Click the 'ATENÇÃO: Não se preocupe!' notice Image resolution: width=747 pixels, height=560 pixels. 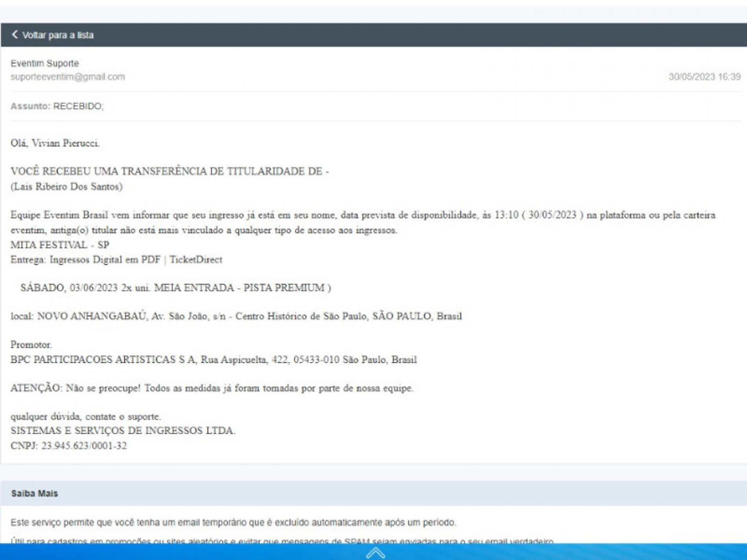click(212, 388)
